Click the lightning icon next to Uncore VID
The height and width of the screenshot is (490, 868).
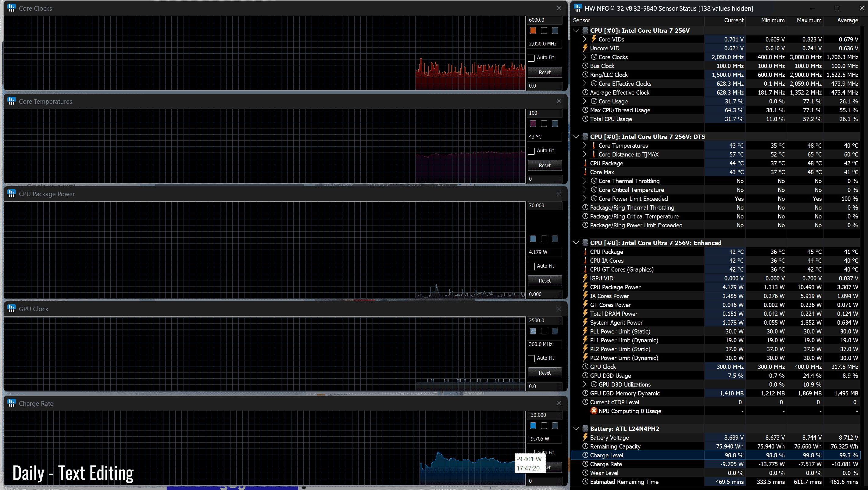coord(585,48)
